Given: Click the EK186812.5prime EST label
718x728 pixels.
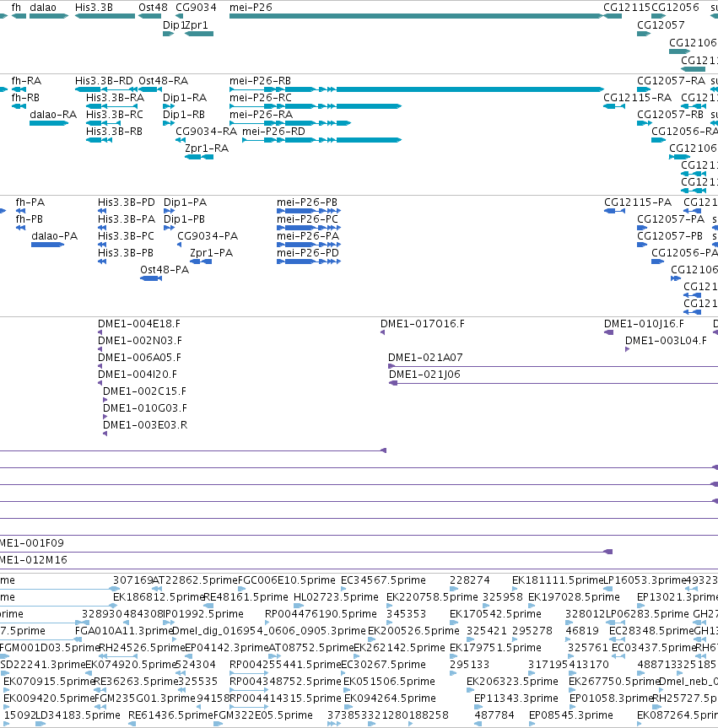Looking at the screenshot, I should pos(159,597).
